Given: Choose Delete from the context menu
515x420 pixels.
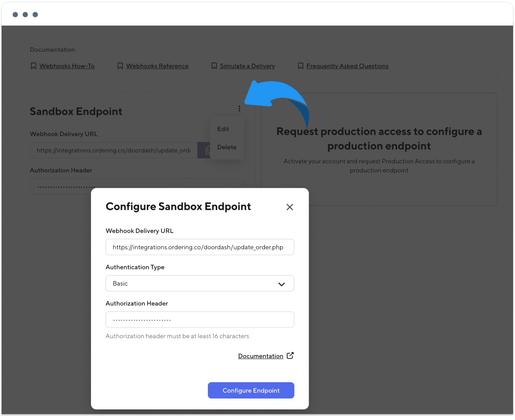Looking at the screenshot, I should [227, 147].
